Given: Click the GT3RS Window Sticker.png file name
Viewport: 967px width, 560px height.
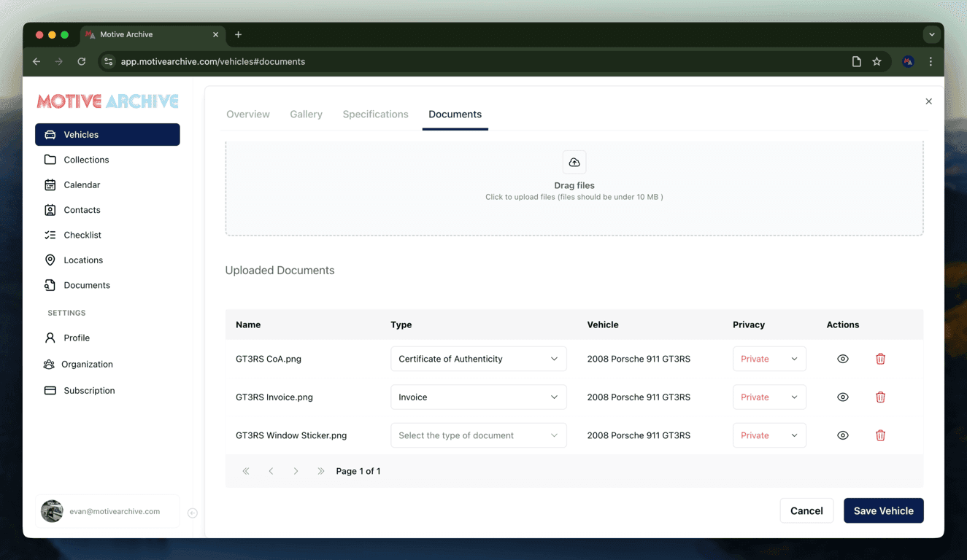Looking at the screenshot, I should 291,435.
